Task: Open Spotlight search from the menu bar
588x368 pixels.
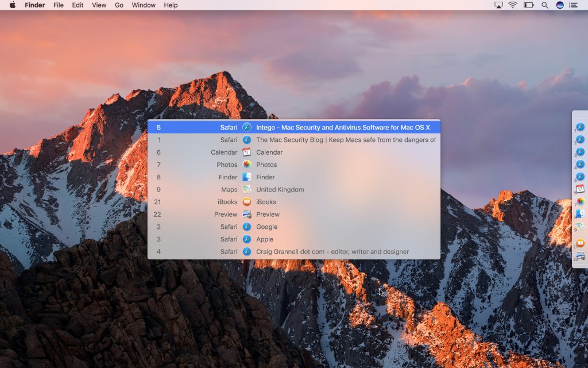Action: [x=544, y=5]
